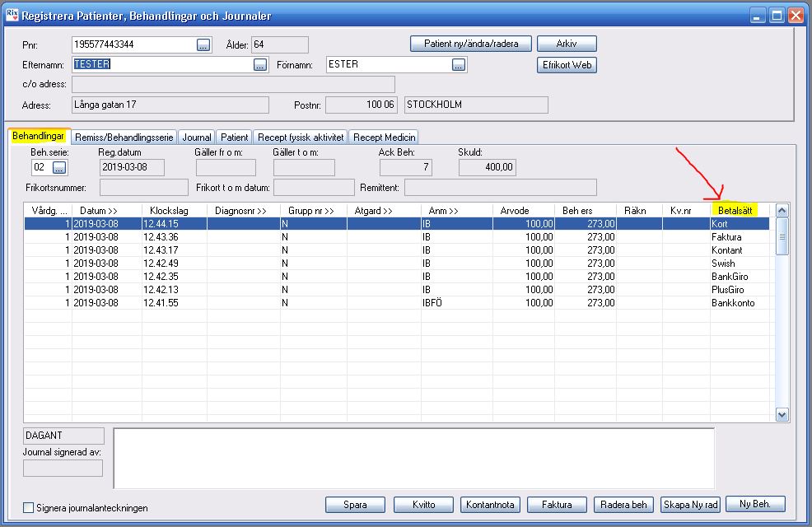
Task: Switch to the Behandlingar tab
Action: [x=39, y=136]
